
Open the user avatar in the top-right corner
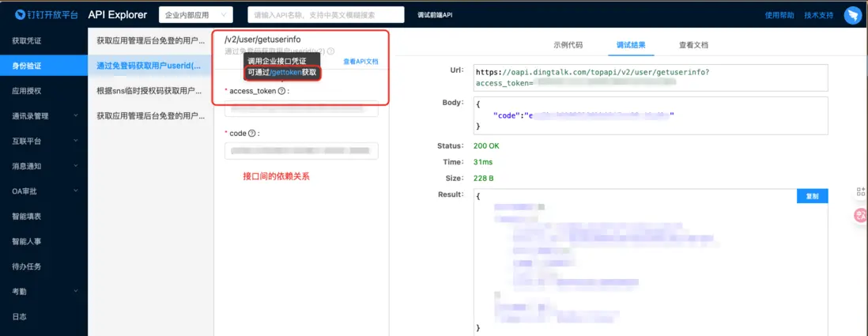(x=851, y=16)
